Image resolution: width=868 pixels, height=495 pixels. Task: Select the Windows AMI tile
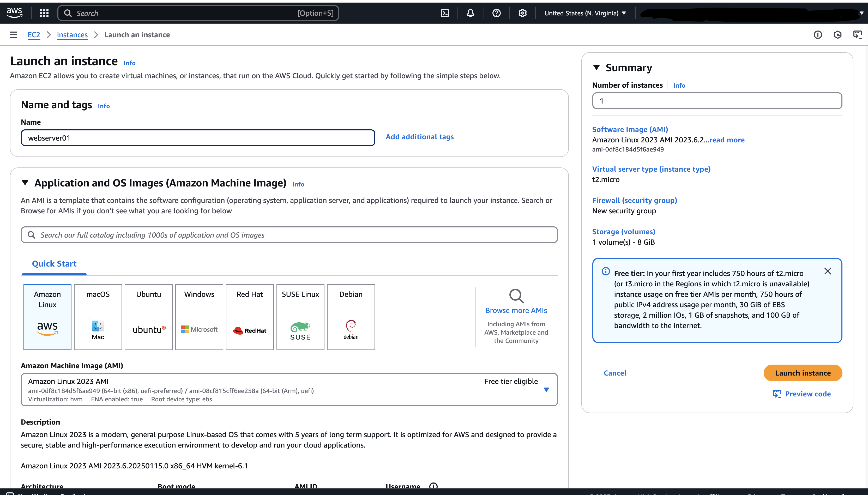coord(199,317)
